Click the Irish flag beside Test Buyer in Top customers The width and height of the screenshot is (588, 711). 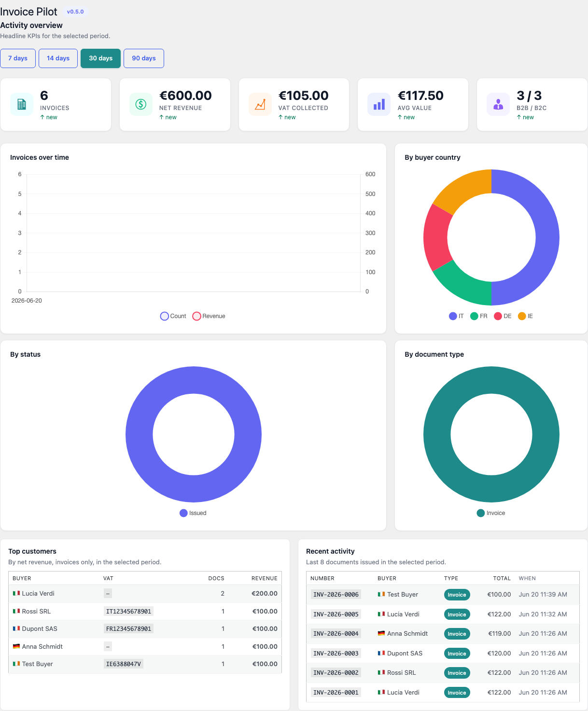[x=16, y=664]
